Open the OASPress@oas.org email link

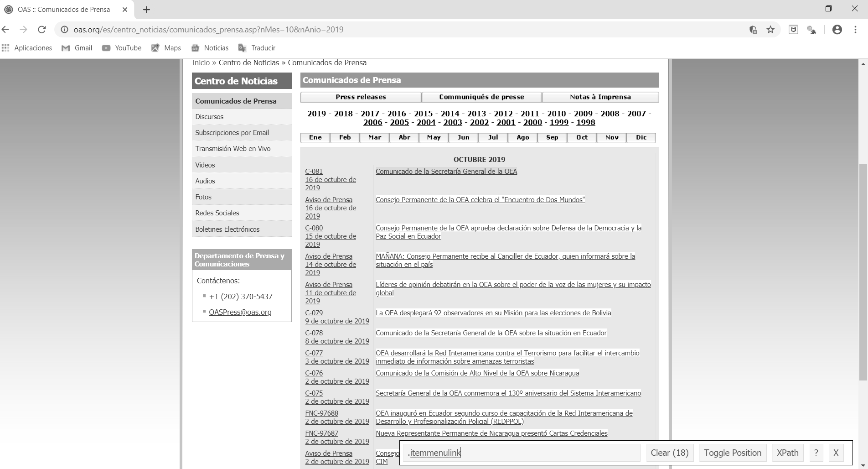pos(240,312)
